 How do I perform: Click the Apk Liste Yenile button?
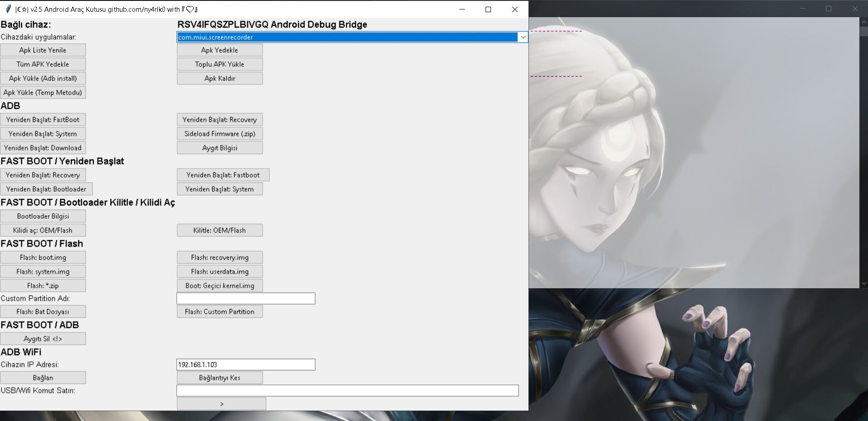[43, 50]
